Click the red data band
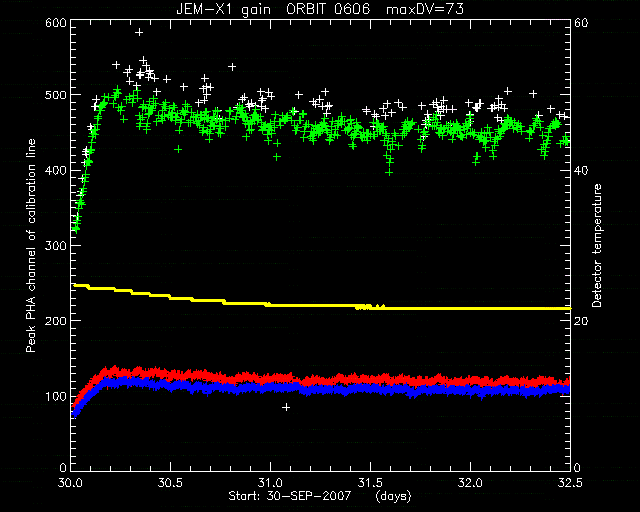The height and width of the screenshot is (512, 640). (x=322, y=376)
